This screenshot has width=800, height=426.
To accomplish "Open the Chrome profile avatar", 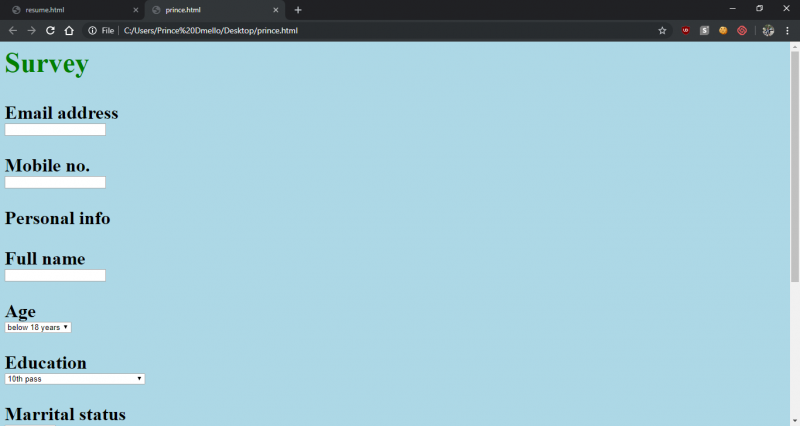I will coord(768,31).
